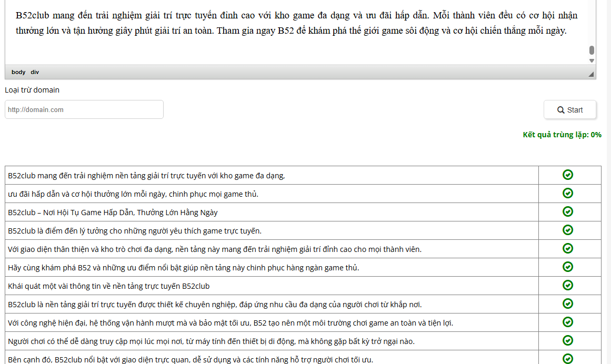Click inside the editor paragraph about B52club
The height and width of the screenshot is (364, 611).
tap(295, 23)
